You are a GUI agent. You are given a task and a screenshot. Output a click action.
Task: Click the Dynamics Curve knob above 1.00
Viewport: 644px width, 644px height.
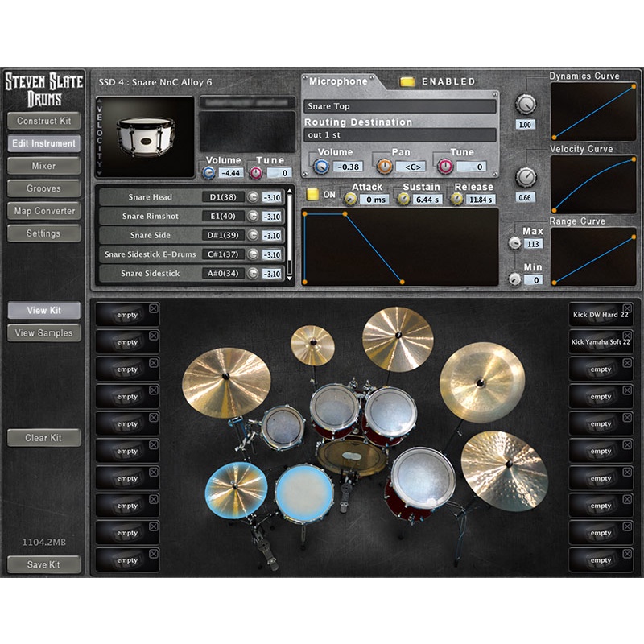click(x=526, y=103)
